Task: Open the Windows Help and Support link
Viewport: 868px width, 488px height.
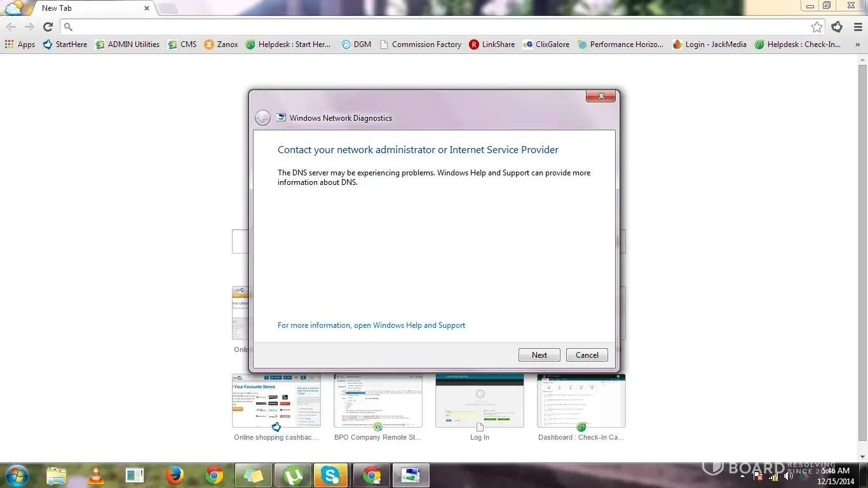Action: click(x=371, y=325)
